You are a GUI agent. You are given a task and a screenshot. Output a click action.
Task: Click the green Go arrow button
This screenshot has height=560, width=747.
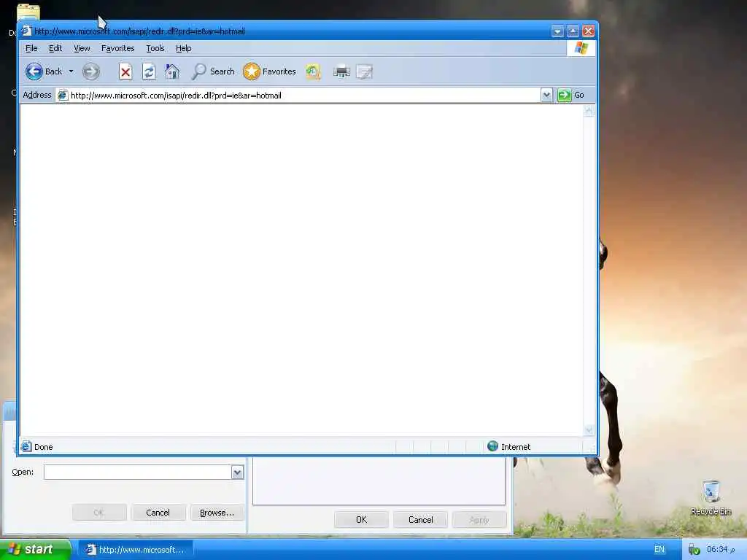[x=565, y=96]
